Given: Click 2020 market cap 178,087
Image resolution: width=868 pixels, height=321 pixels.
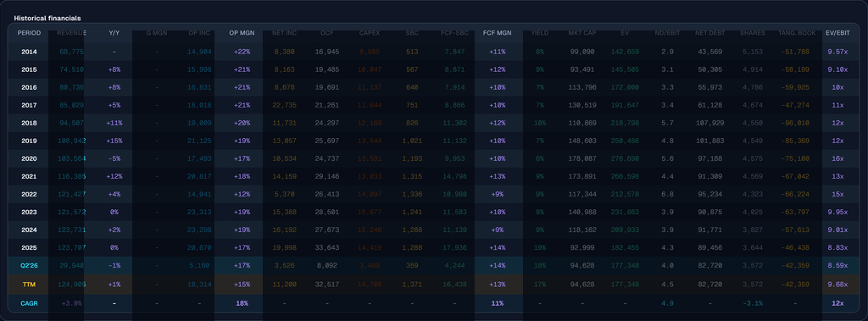Looking at the screenshot, I should (x=581, y=159).
